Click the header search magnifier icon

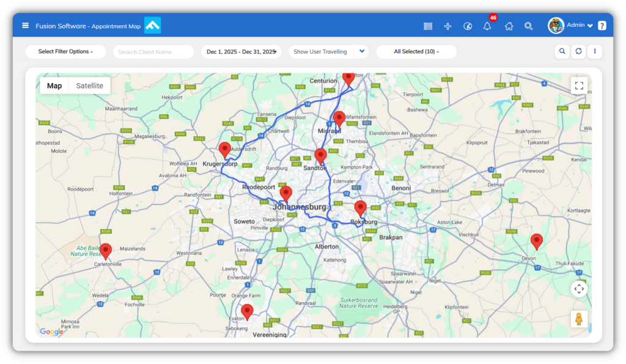529,26
